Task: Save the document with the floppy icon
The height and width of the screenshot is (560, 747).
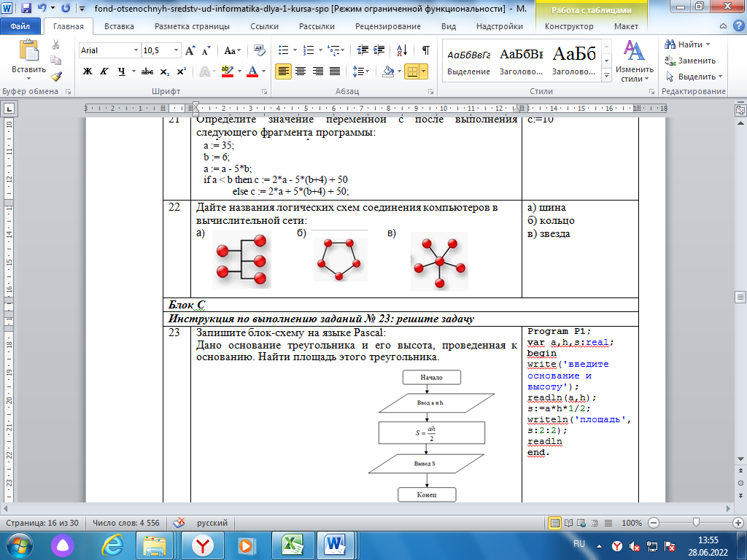Action: coord(26,8)
